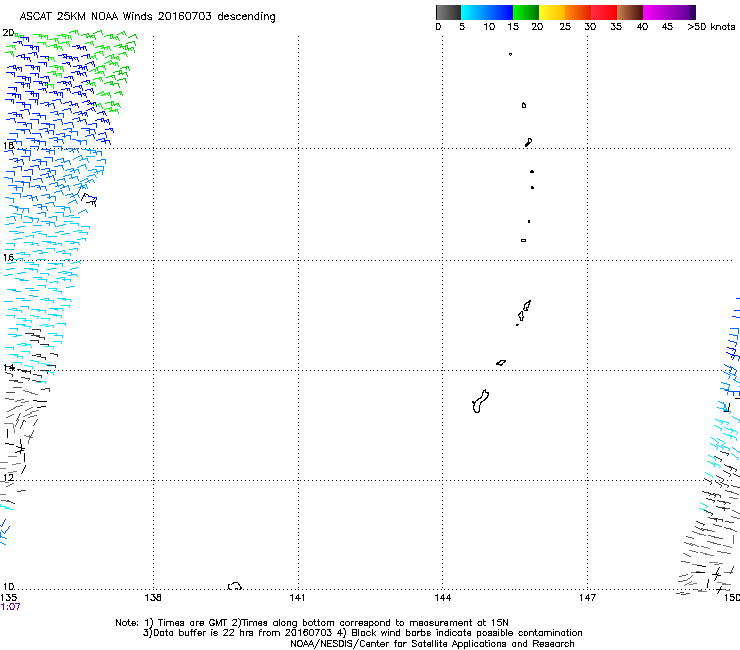This screenshot has width=740, height=650.
Task: Click the cyan-blue 5-15 knots legend segment
Action: [487, 12]
